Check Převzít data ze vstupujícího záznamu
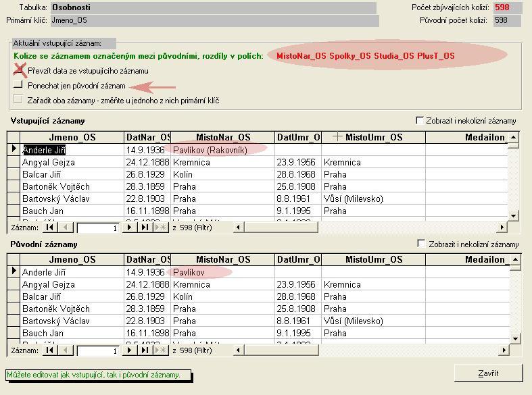Screen dimensions: 532x395 (18, 70)
